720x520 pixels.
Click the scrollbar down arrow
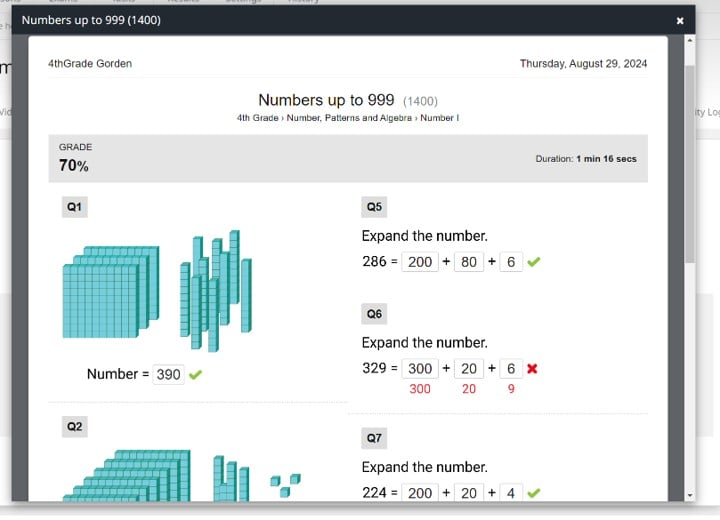click(x=690, y=495)
